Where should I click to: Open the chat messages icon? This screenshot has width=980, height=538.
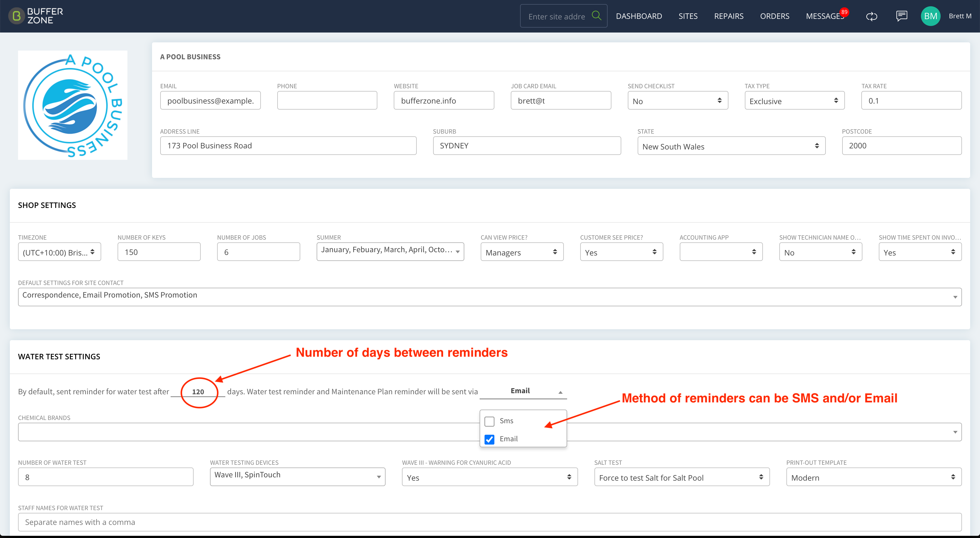tap(901, 16)
